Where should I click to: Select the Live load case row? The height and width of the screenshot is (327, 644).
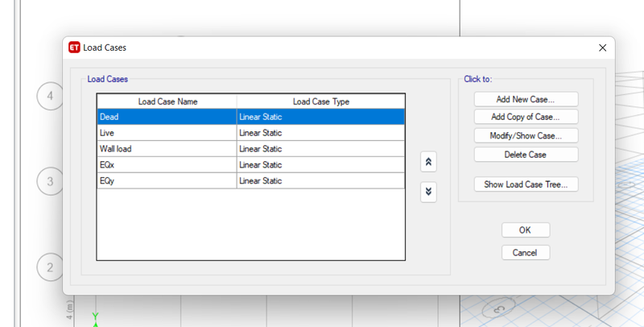(x=251, y=133)
